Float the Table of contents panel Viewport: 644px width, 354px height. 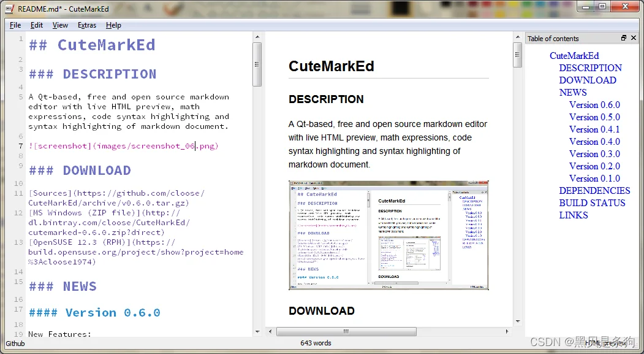click(x=623, y=38)
